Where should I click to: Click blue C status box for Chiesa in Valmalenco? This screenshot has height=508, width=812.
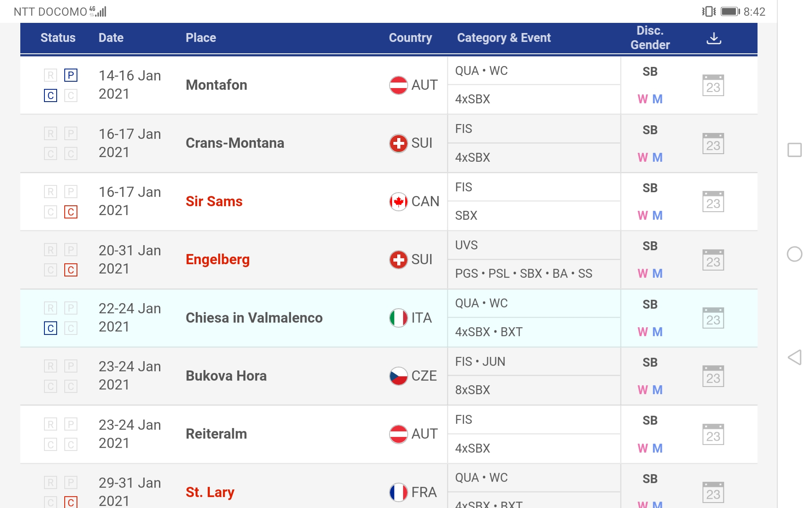pos(50,328)
